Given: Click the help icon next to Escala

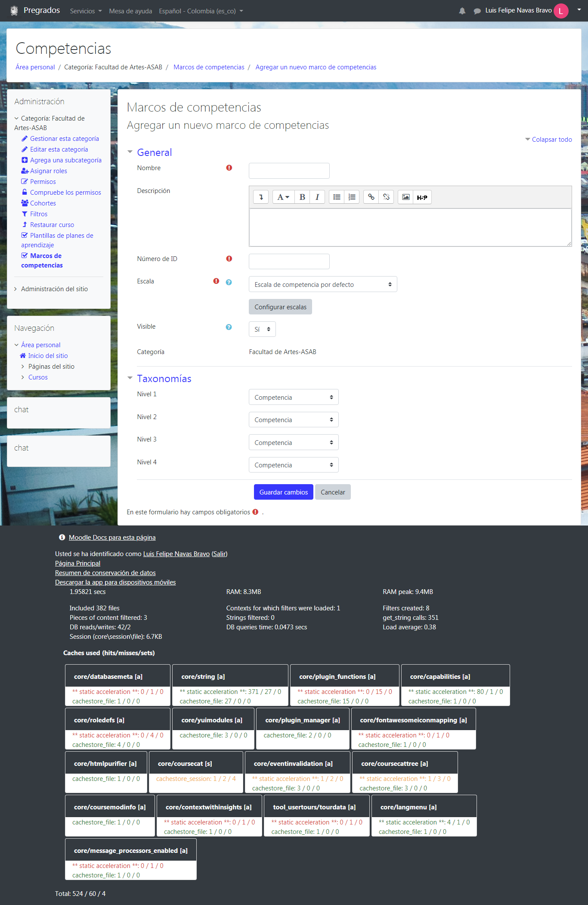Looking at the screenshot, I should click(229, 282).
